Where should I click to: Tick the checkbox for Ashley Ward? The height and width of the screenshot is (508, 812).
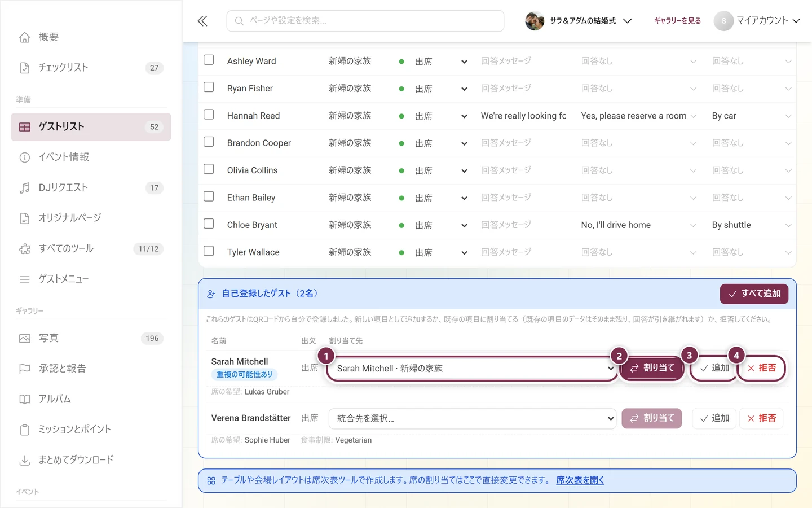click(209, 60)
